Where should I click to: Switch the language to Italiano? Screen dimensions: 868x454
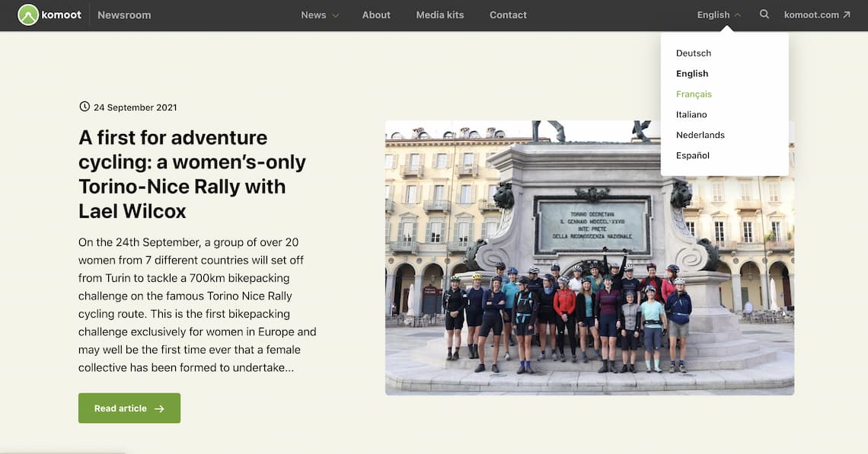point(691,114)
